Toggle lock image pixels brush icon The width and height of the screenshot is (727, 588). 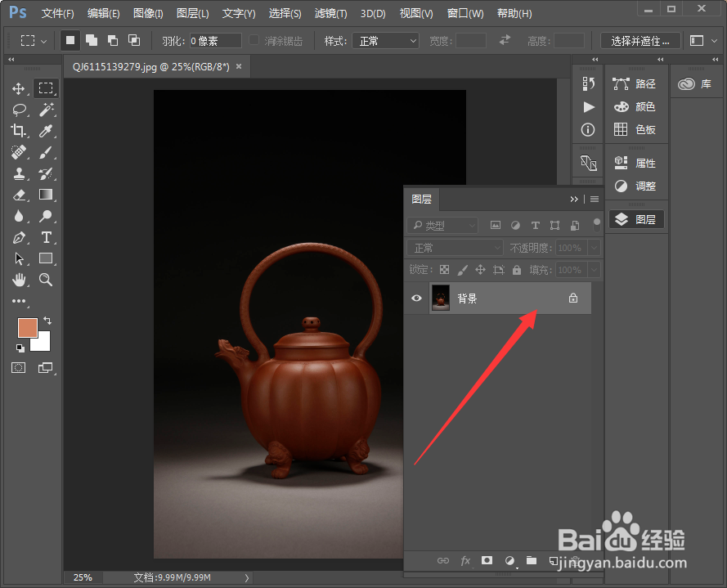[462, 269]
